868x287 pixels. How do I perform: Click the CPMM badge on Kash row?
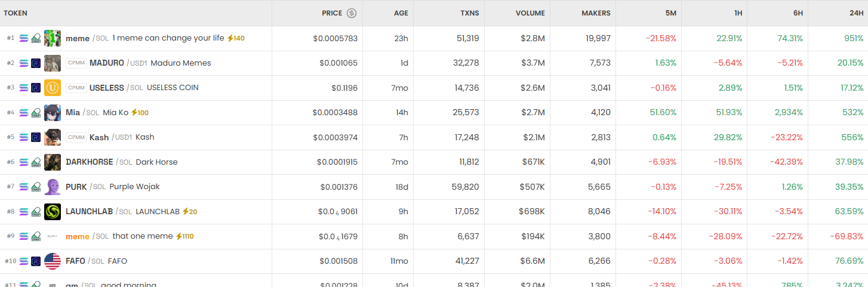pos(76,137)
